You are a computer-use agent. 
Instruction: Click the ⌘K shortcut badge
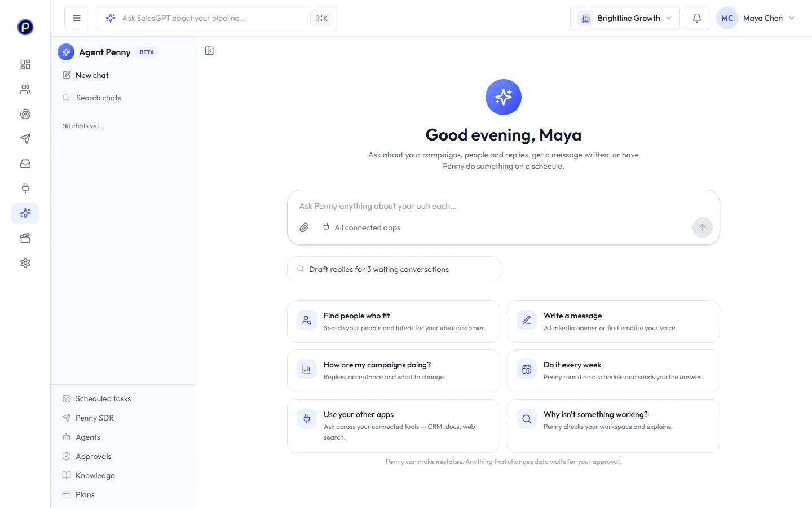click(x=321, y=18)
